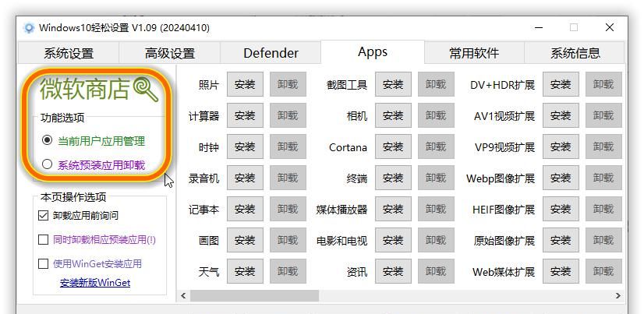Uninstall the 计算器 app
644x314 pixels.
[x=288, y=116]
